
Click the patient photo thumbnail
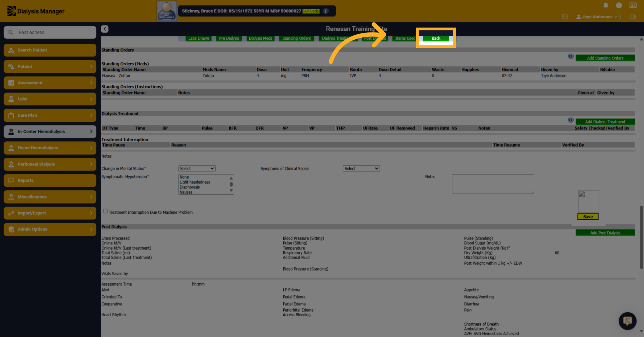point(167,11)
